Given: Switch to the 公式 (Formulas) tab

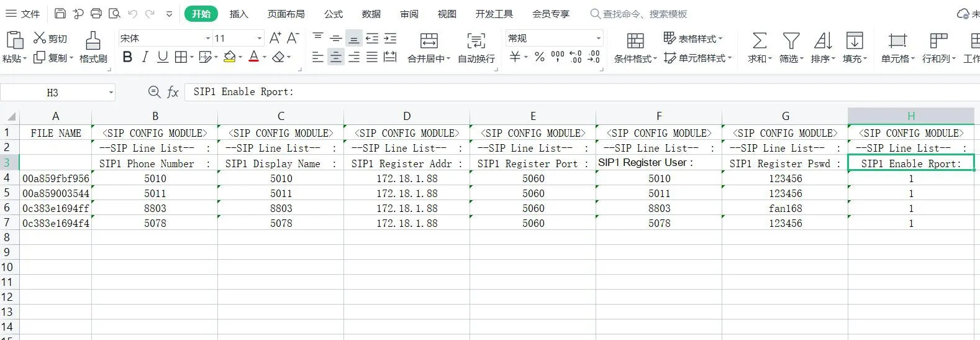Looking at the screenshot, I should pyautogui.click(x=333, y=14).
